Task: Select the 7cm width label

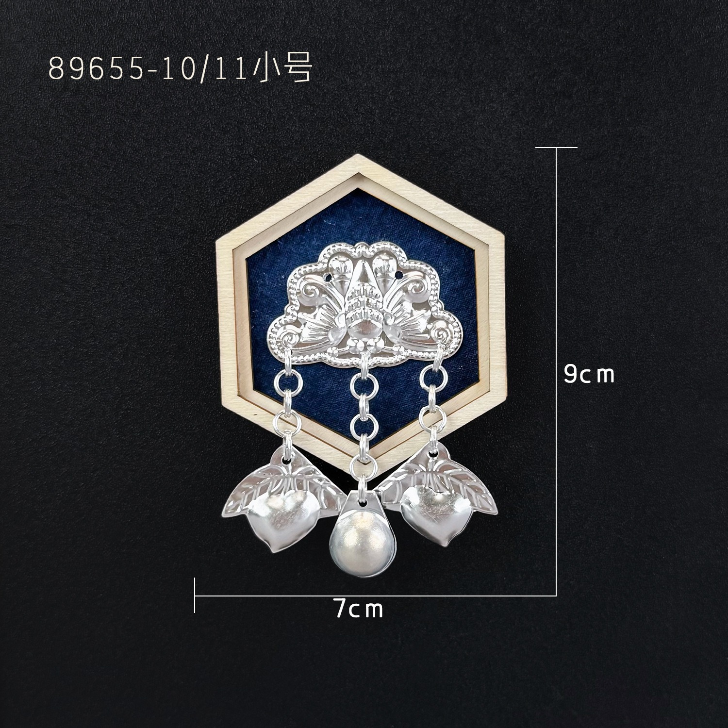Action: 358,609
